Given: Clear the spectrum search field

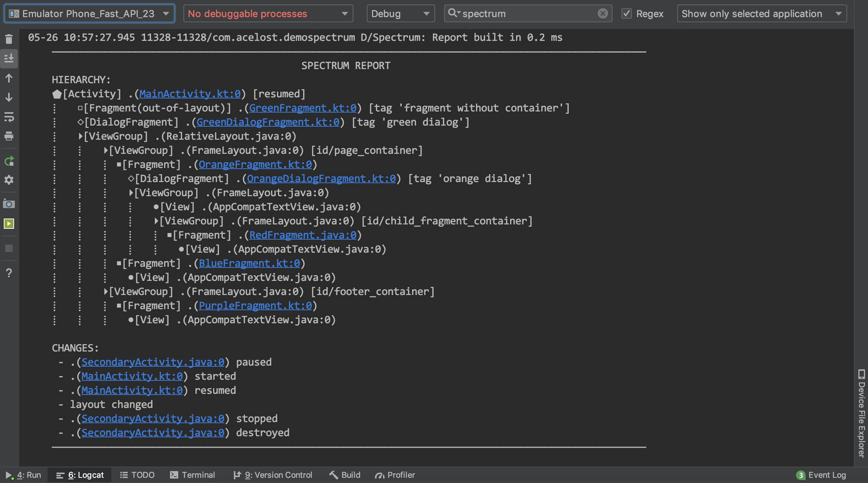Looking at the screenshot, I should coord(603,14).
